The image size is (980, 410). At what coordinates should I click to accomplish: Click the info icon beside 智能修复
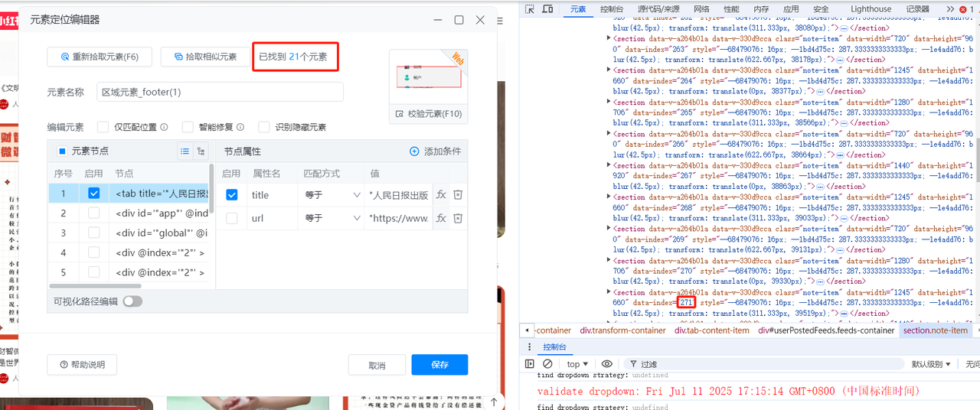point(240,127)
